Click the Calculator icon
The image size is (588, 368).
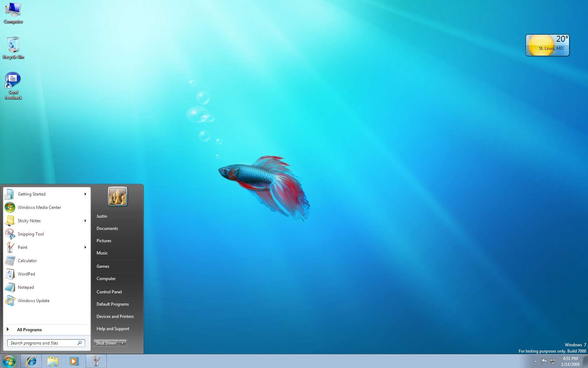coord(10,261)
